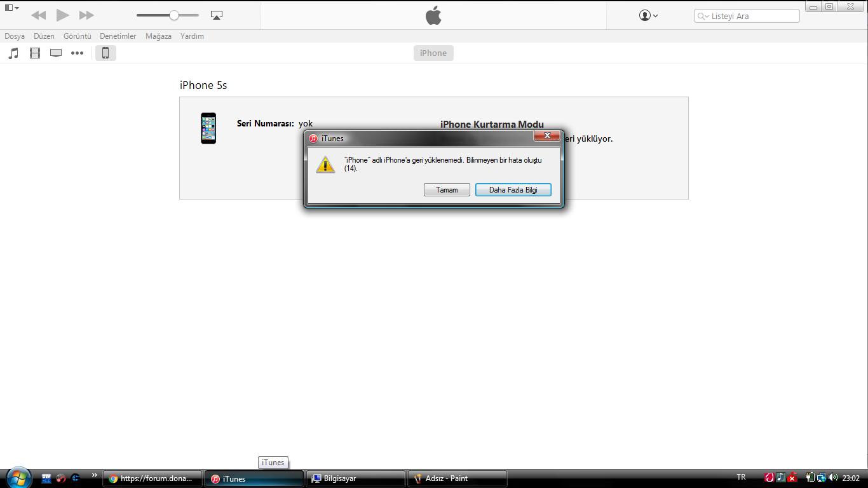Image resolution: width=868 pixels, height=488 pixels.
Task: Close the iTunes error dialog
Action: [x=547, y=135]
